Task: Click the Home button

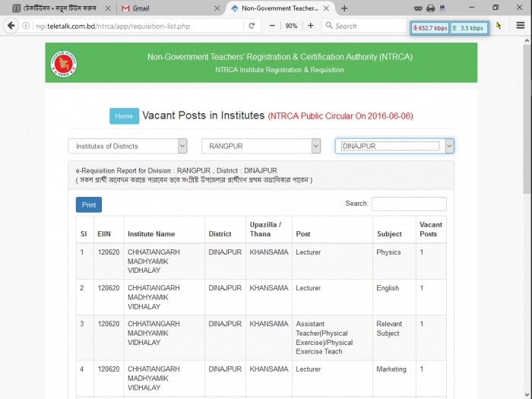Action: point(124,116)
